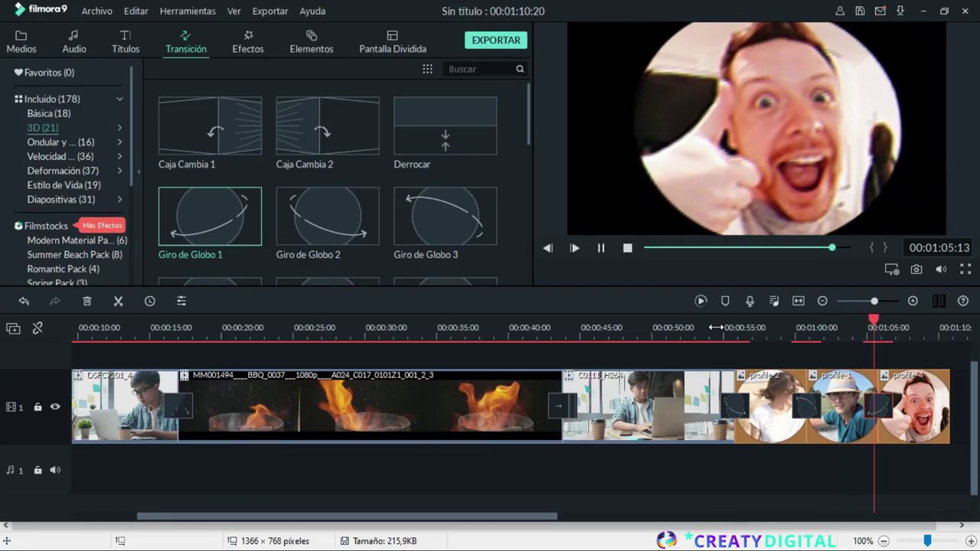Click the undo arrow in timeline toolbar

[x=24, y=302]
